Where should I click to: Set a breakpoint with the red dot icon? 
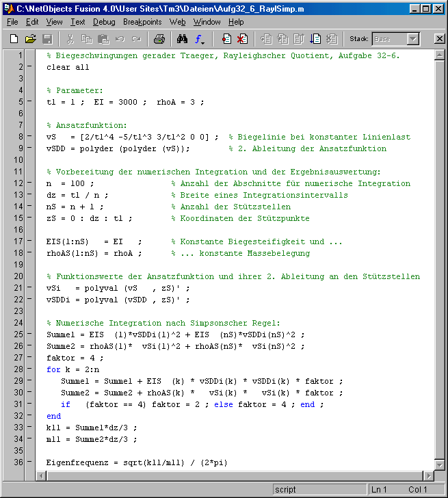[226, 39]
